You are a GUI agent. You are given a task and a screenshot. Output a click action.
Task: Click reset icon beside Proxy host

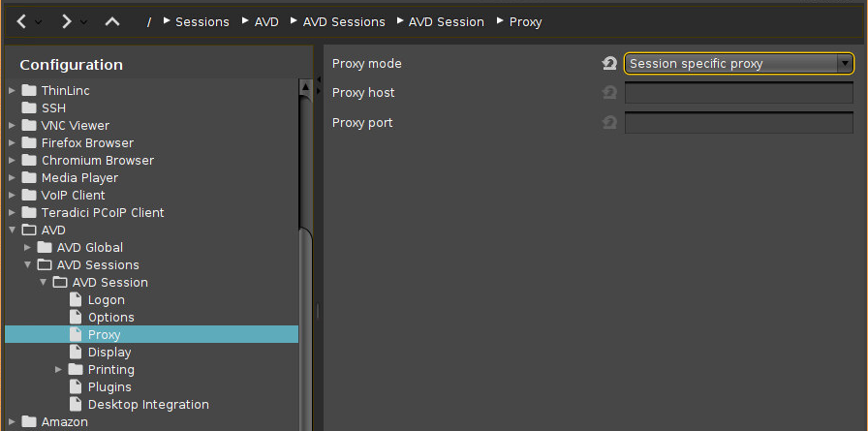pyautogui.click(x=609, y=93)
